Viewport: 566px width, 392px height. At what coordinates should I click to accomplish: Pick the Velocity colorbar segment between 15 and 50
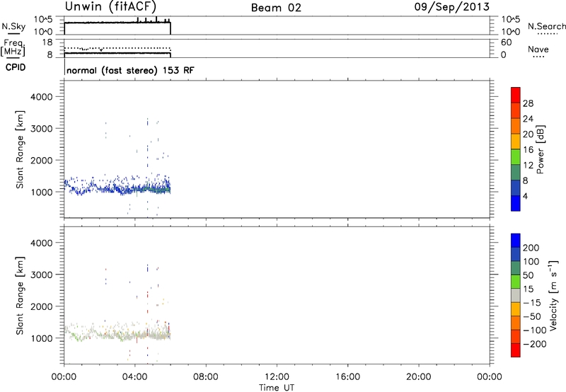516,282
